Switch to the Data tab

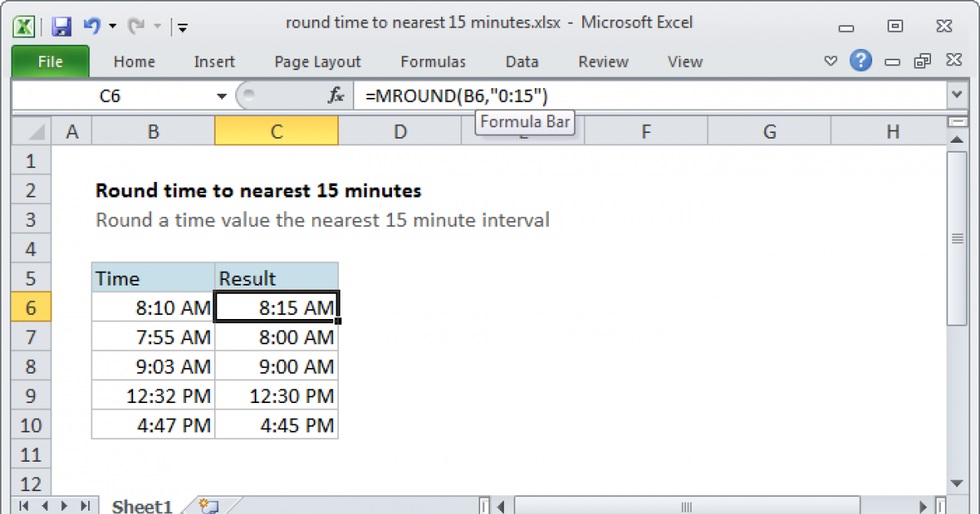tap(522, 62)
